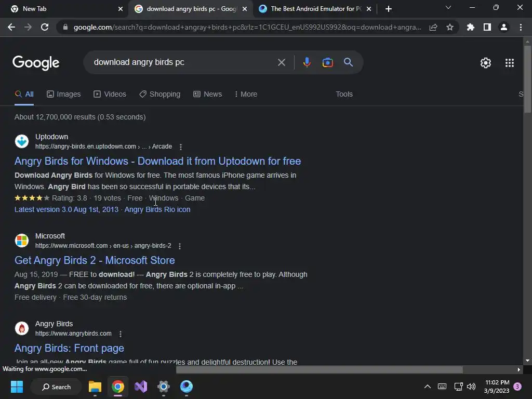Open the display network tray icon
Viewport: 532px width, 399px height.
tap(458, 387)
